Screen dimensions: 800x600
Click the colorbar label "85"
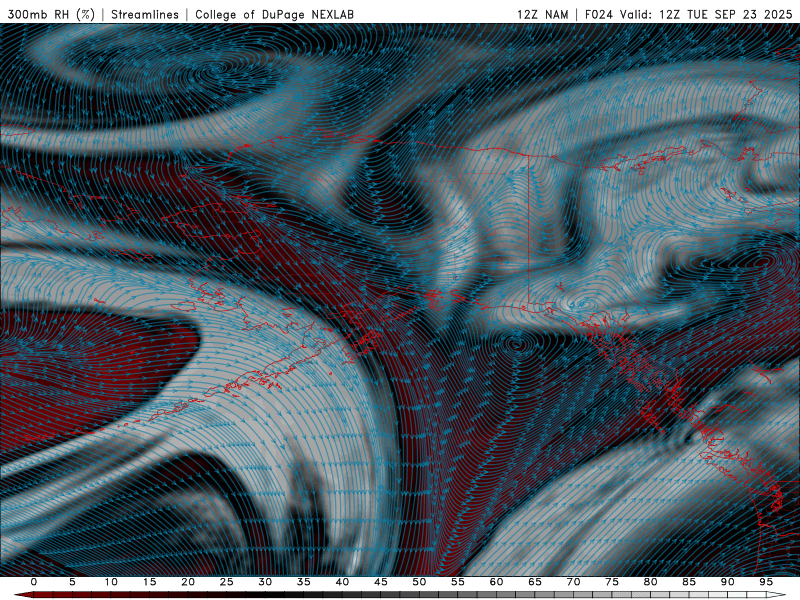point(689,582)
